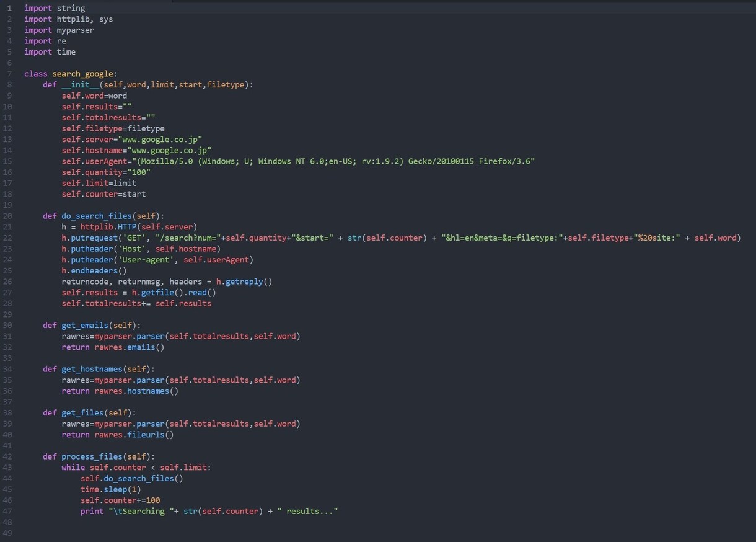756x542 pixels.
Task: Click the Mozilla/5.0 userAgent string
Action: pyautogui.click(x=333, y=161)
